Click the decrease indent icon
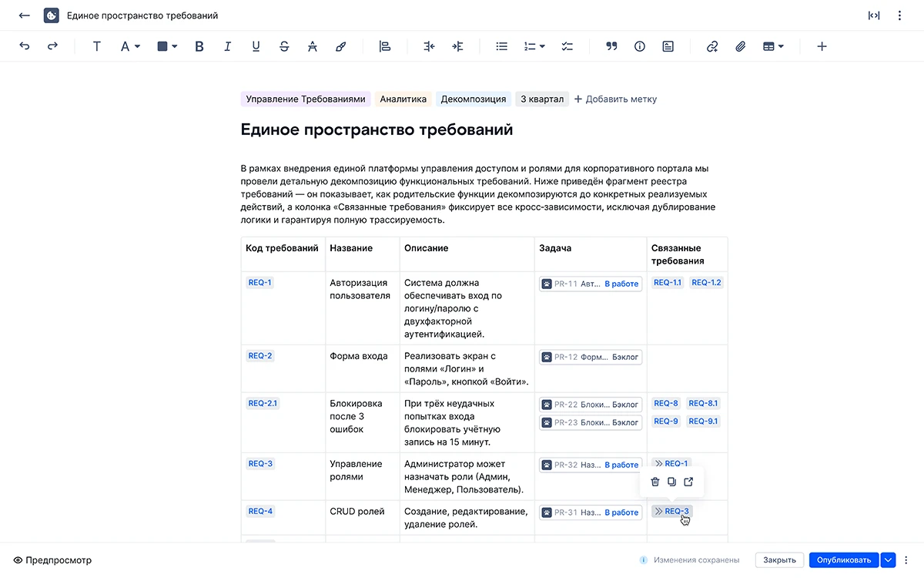This screenshot has height=578, width=924. click(430, 46)
